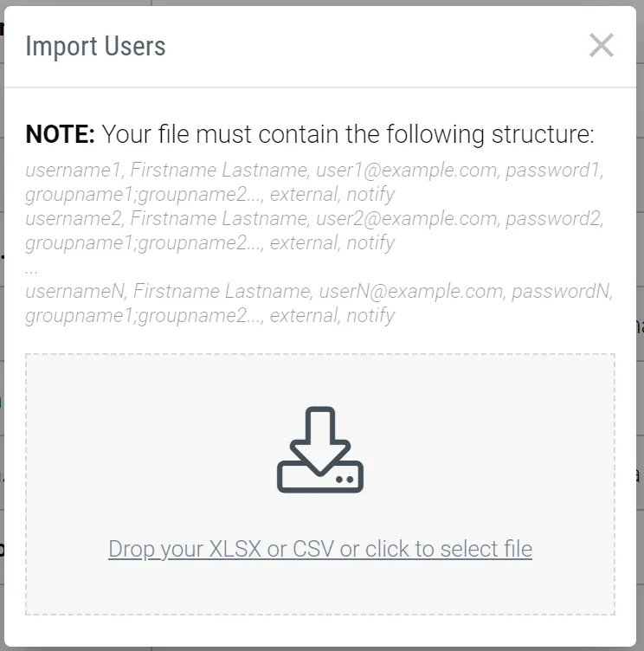Viewport: 644px width, 651px height.
Task: Click the Import Users dialog title
Action: tap(95, 46)
